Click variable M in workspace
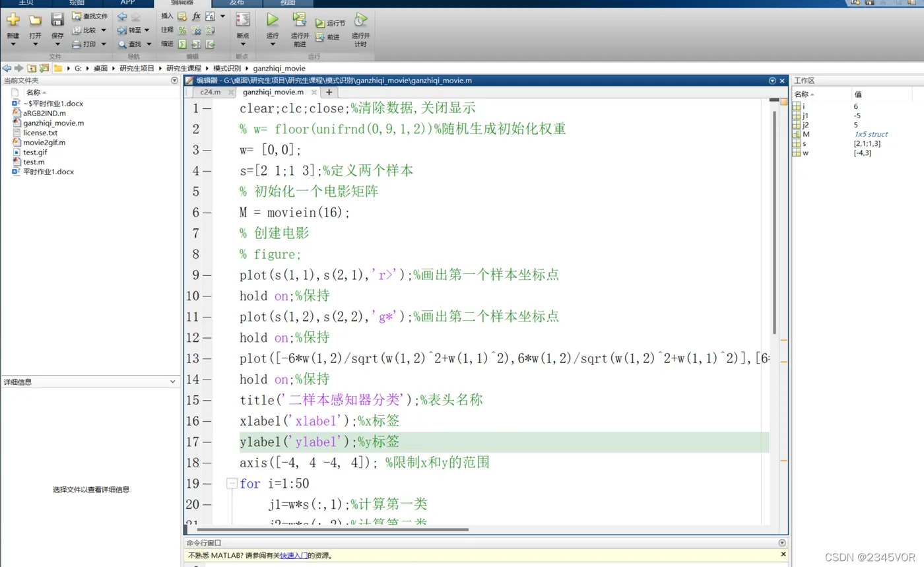924x567 pixels. pos(807,134)
